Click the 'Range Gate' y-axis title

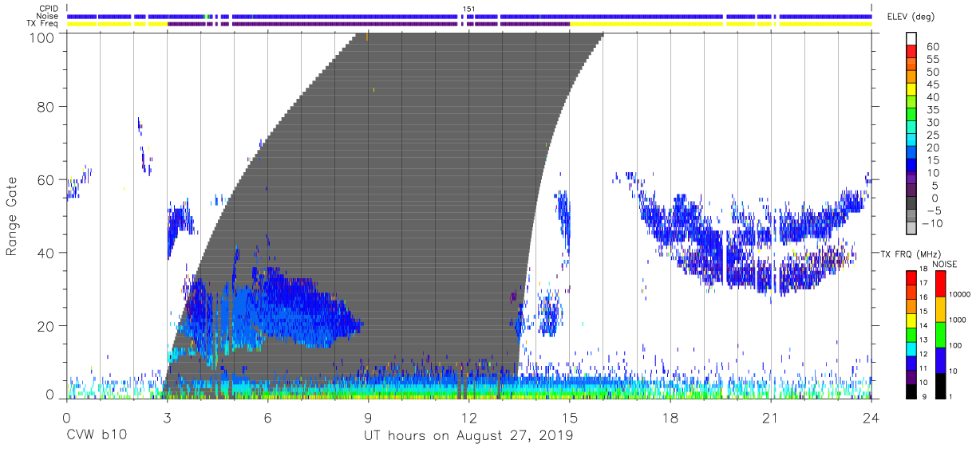[12, 216]
